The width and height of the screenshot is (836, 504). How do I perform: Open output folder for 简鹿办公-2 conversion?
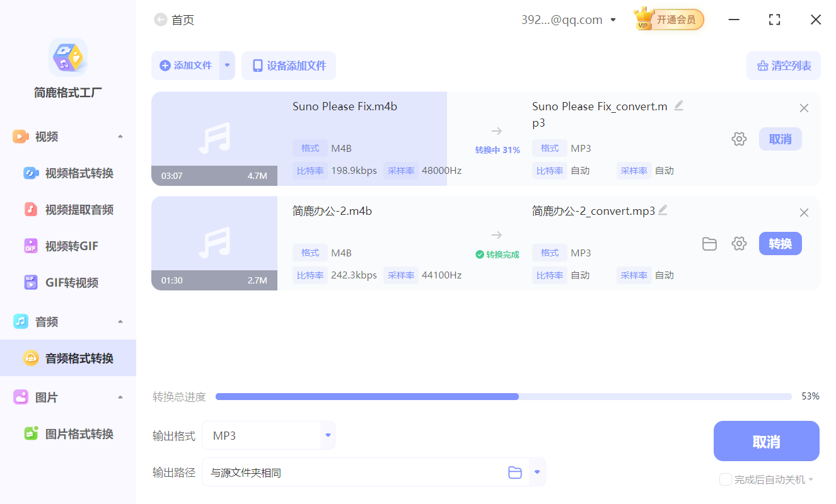point(709,244)
